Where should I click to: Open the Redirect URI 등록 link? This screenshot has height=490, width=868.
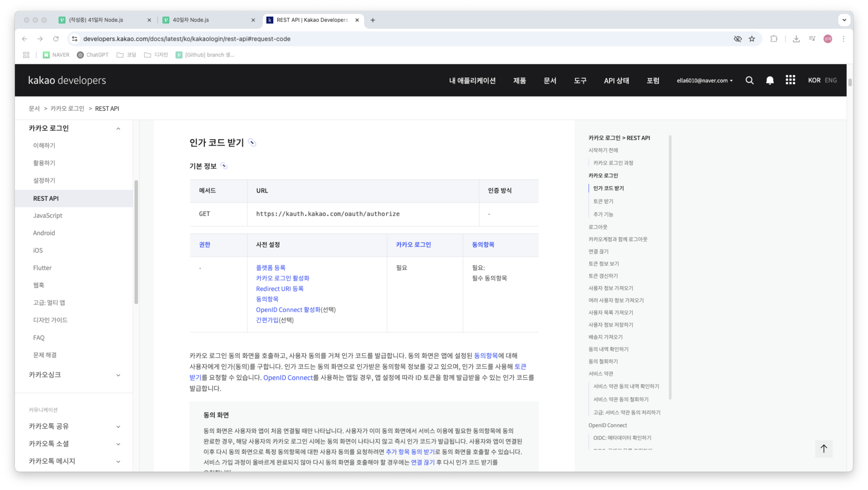click(280, 289)
